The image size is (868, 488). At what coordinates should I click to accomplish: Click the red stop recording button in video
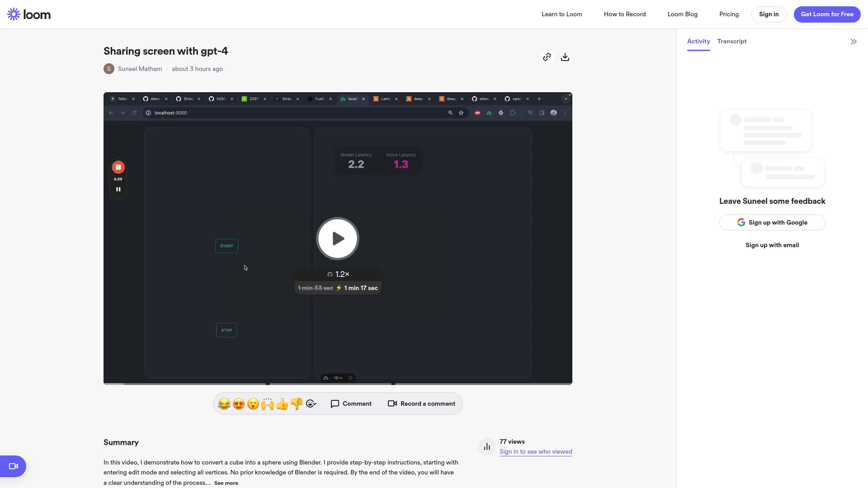(118, 167)
